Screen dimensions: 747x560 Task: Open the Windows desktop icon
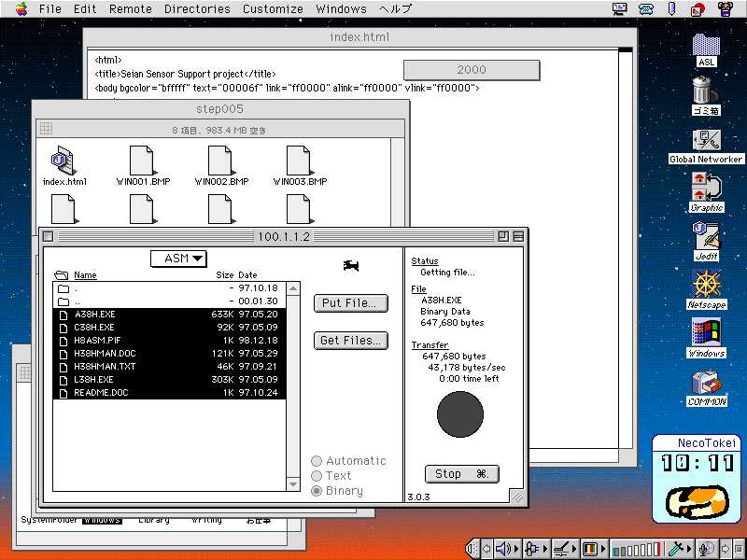point(706,332)
